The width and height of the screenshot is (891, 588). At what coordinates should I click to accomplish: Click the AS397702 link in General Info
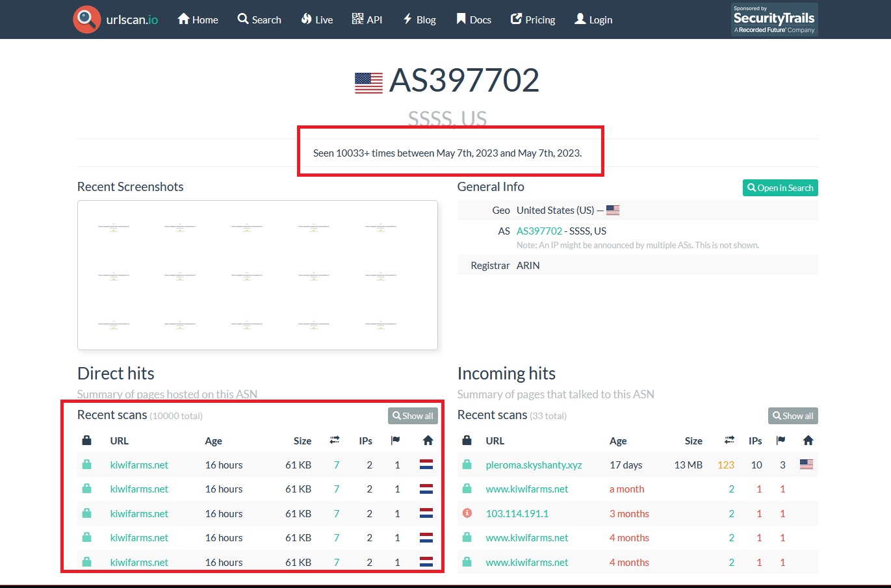coord(539,231)
